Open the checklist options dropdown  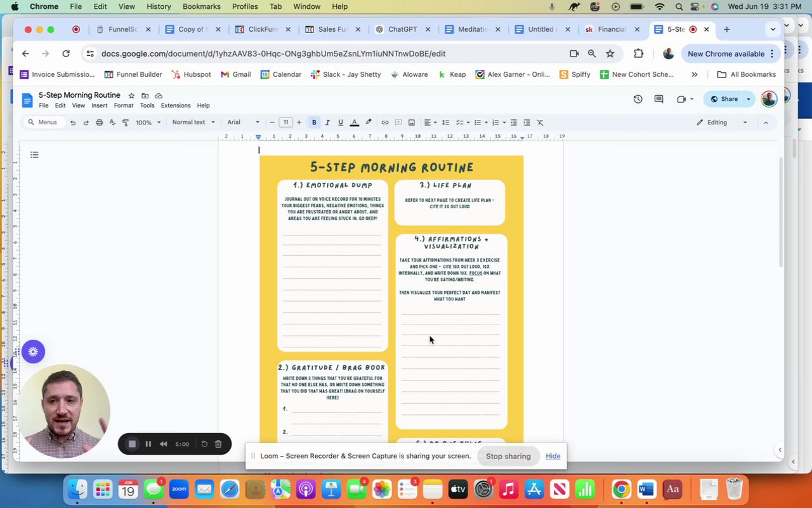coord(463,123)
